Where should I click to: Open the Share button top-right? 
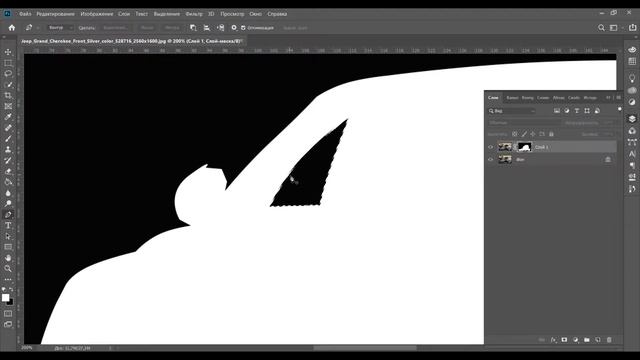[x=632, y=27]
